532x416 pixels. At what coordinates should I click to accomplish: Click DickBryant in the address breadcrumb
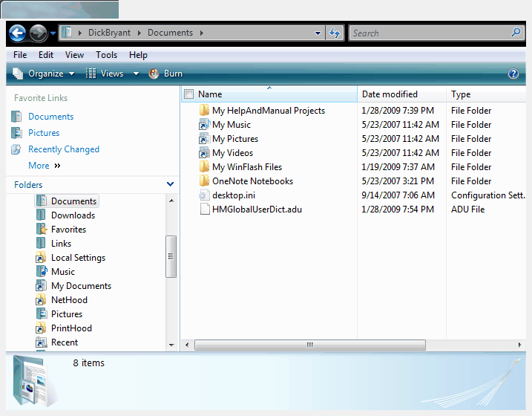click(109, 33)
